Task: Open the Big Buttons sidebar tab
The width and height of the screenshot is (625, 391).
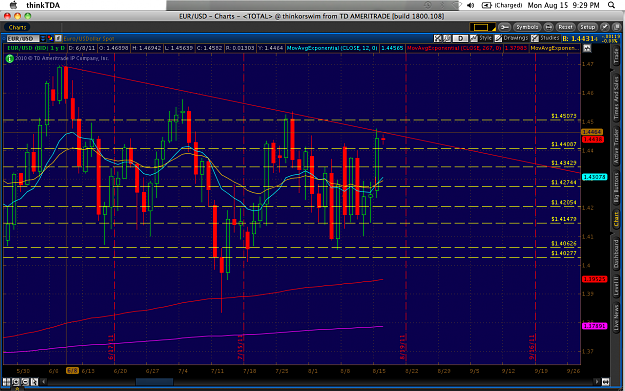Action: [617, 188]
